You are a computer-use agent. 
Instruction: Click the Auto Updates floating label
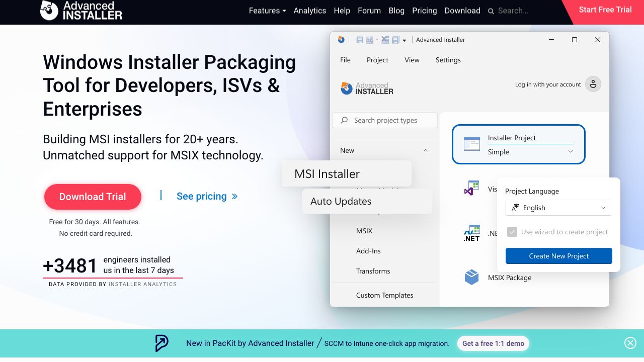click(367, 201)
